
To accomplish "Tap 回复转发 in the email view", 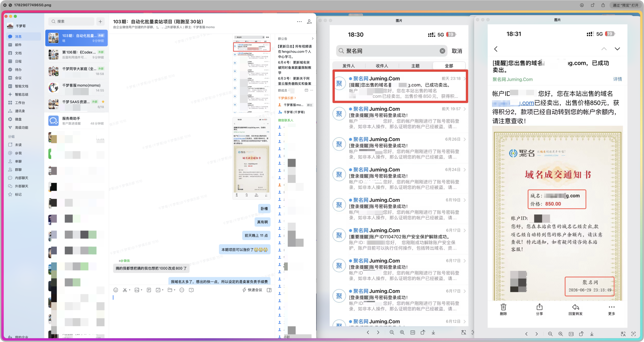I will pos(576,310).
